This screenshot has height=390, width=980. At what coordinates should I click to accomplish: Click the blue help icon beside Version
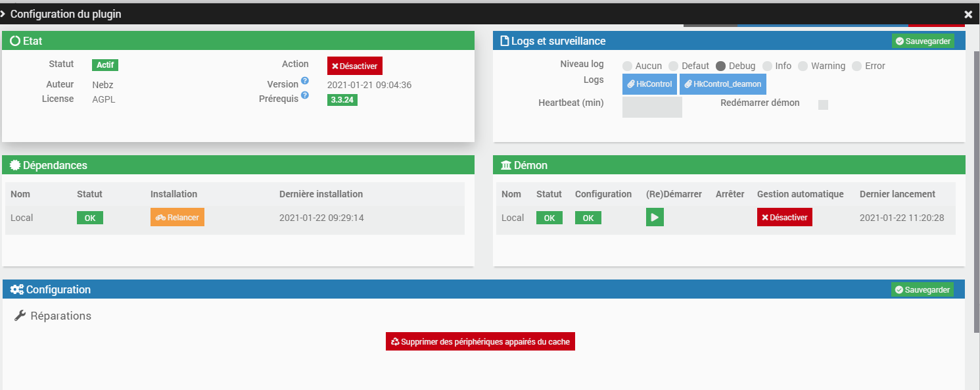coord(305,82)
